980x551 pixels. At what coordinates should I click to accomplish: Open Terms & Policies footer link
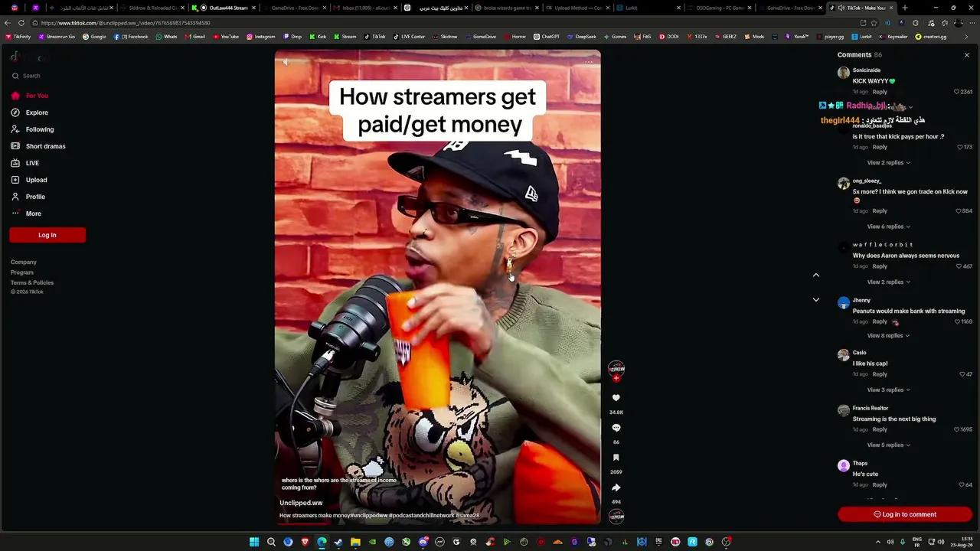[x=32, y=283]
